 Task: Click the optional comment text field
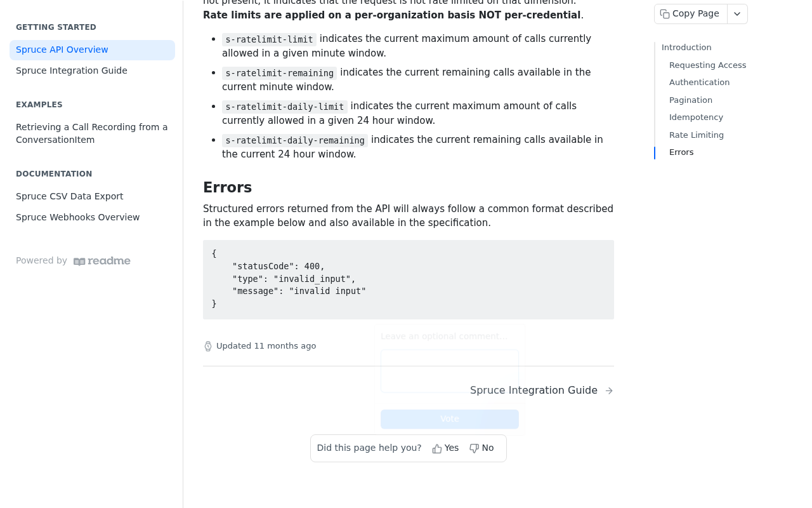450,371
